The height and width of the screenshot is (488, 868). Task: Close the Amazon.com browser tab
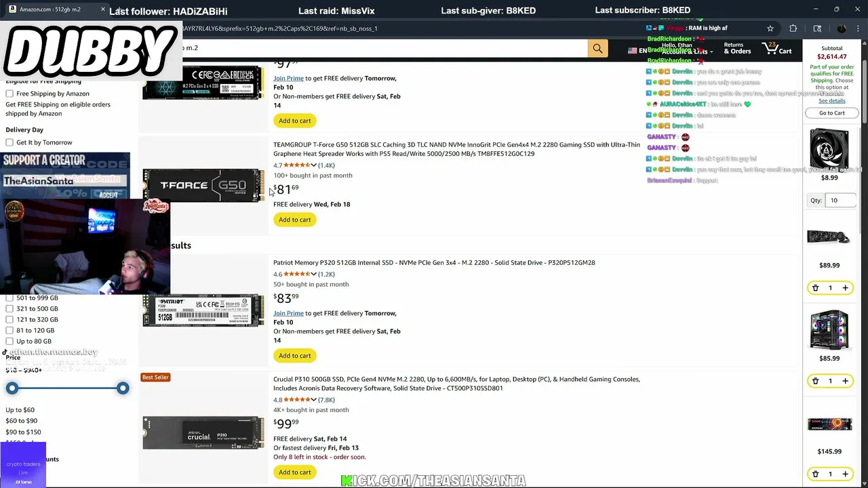coord(103,9)
